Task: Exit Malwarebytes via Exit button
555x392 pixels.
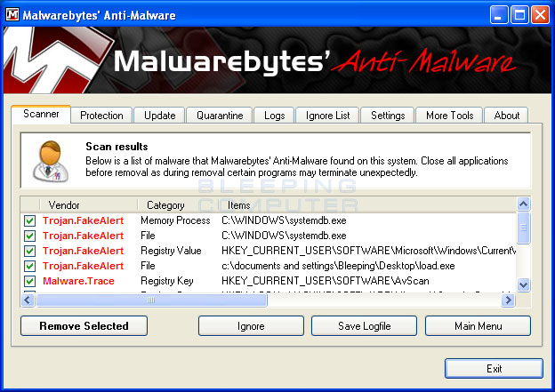Action: pyautogui.click(x=494, y=369)
